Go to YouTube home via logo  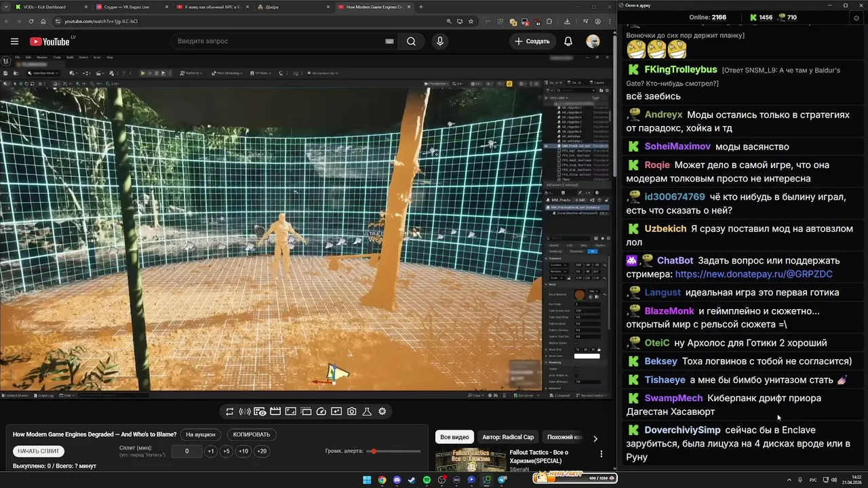click(x=50, y=41)
